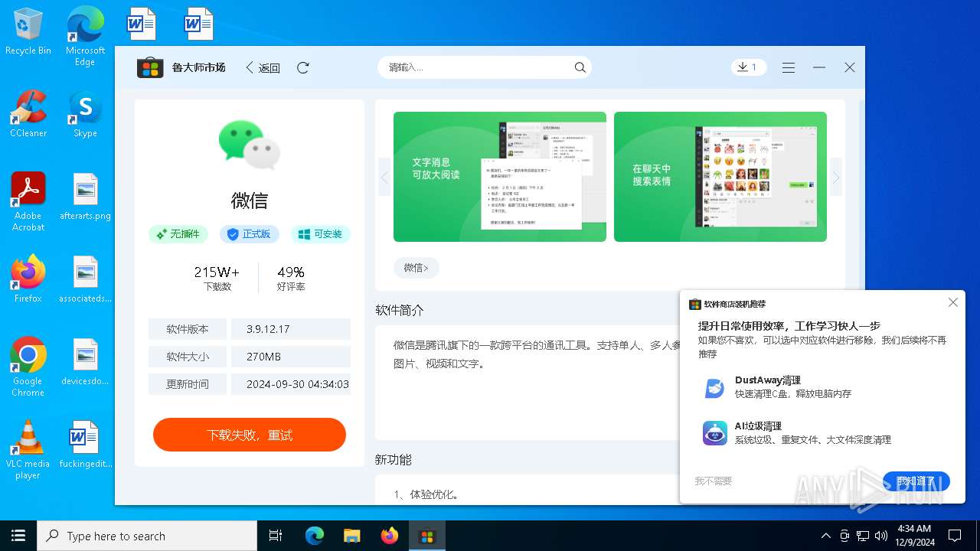This screenshot has width=980, height=551.
Task: Open Recycle Bin on the desktop
Action: [x=28, y=31]
